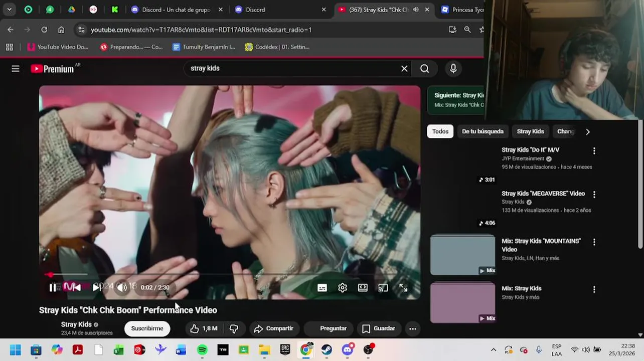Play MOUNTAINS mix thumbnail
This screenshot has width=644, height=361.
click(x=462, y=255)
